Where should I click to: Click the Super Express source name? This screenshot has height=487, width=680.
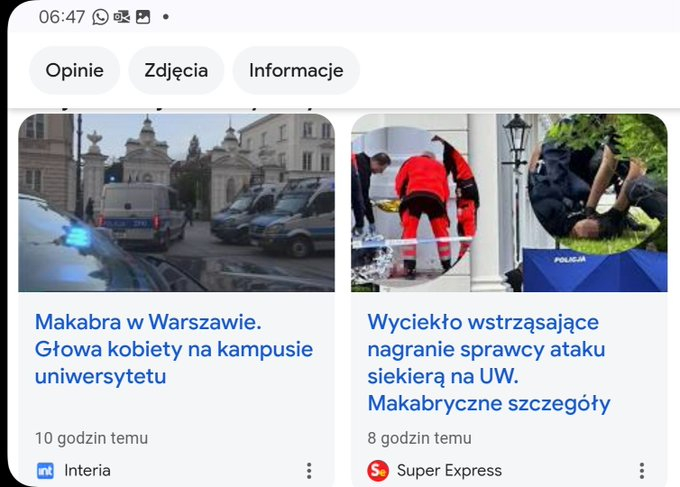click(449, 470)
